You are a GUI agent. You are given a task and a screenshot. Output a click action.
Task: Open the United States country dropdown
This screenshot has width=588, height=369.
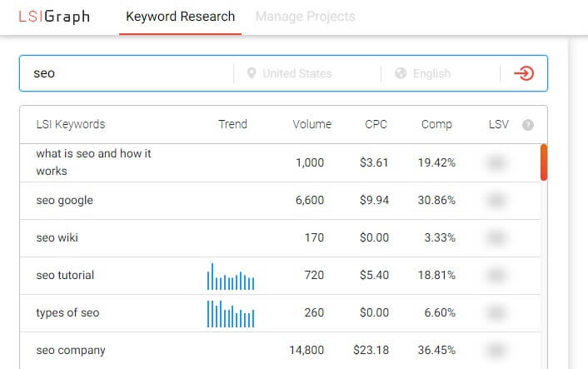coord(296,73)
